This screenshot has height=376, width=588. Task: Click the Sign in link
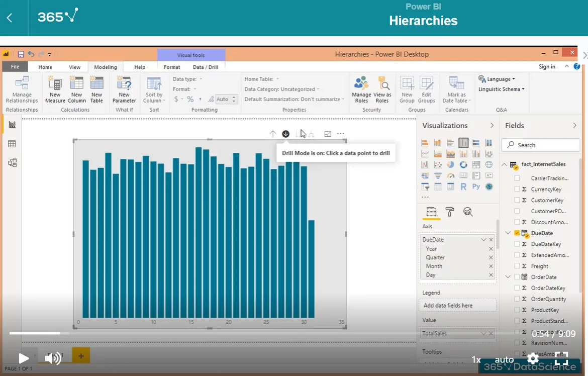coord(547,67)
